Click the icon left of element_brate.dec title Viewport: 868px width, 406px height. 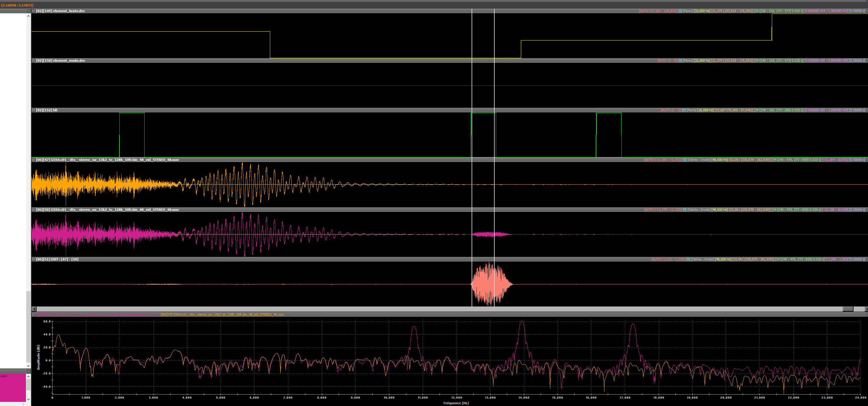click(x=33, y=11)
